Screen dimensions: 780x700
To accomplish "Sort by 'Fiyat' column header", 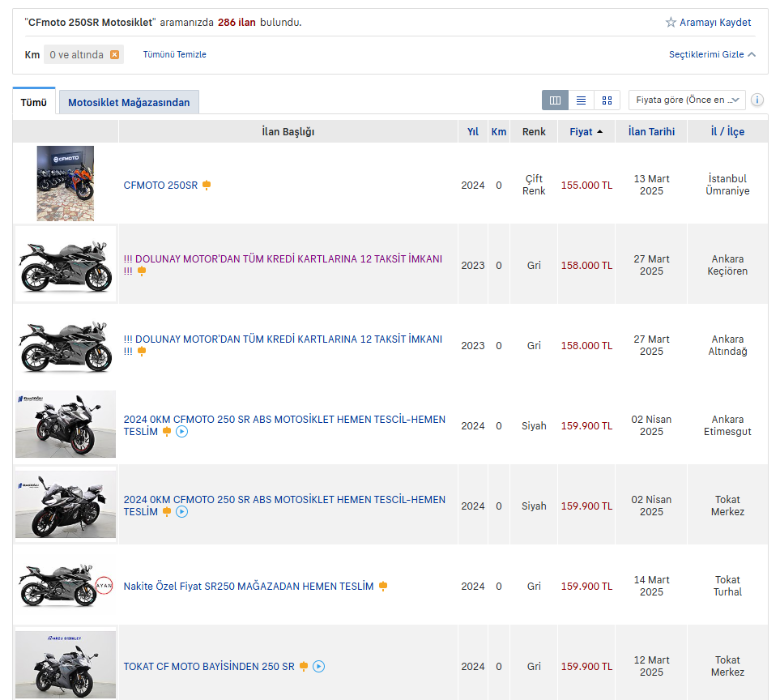I will click(x=581, y=131).
